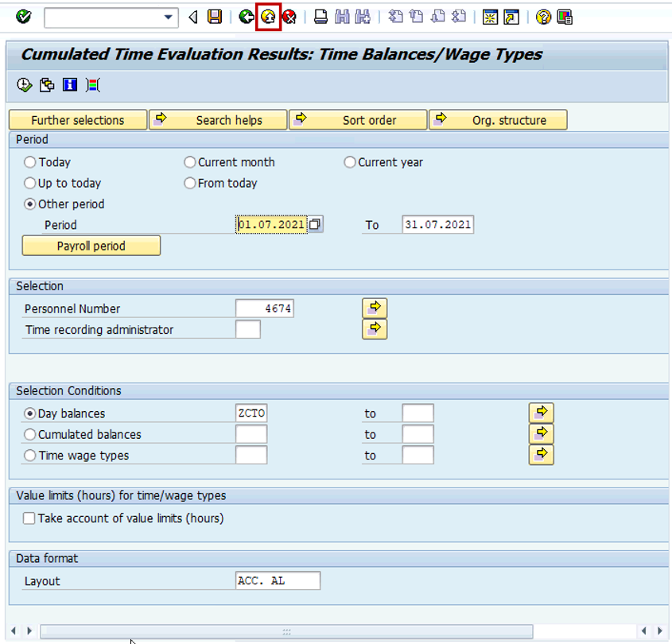Click the Further selections button
672x644 pixels.
[78, 120]
